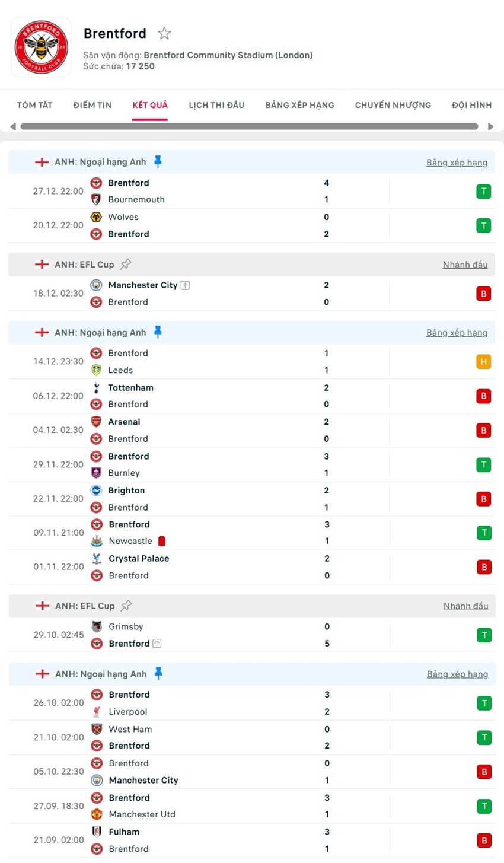
Task: Open the Bảng xếp hạng link
Action: click(457, 161)
